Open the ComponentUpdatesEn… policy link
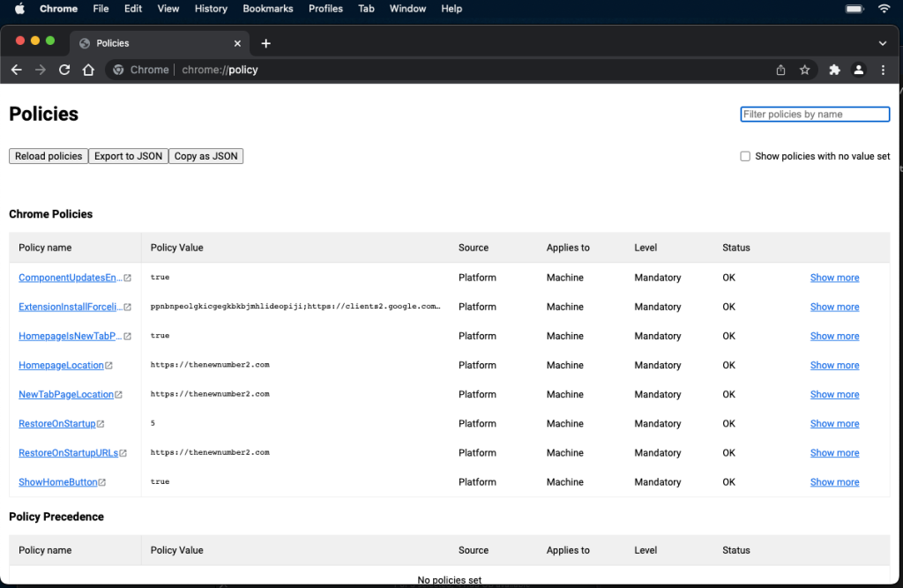This screenshot has width=903, height=588. pos(71,278)
